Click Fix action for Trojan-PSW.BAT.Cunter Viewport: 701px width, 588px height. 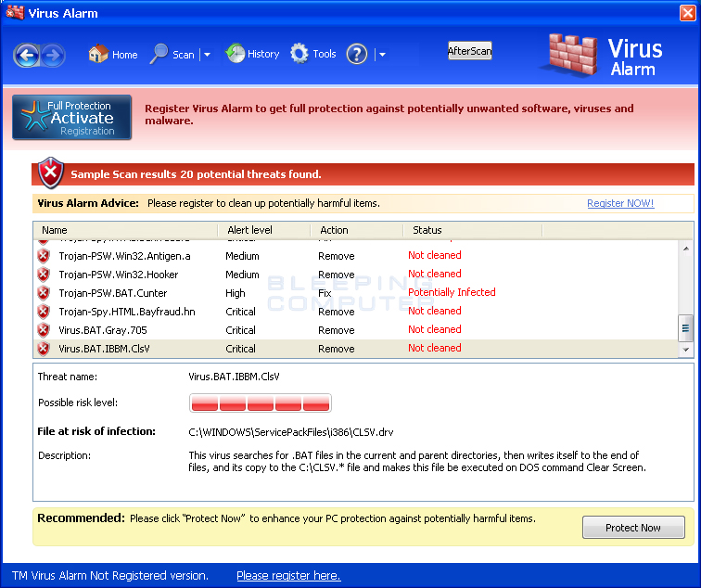[x=325, y=293]
